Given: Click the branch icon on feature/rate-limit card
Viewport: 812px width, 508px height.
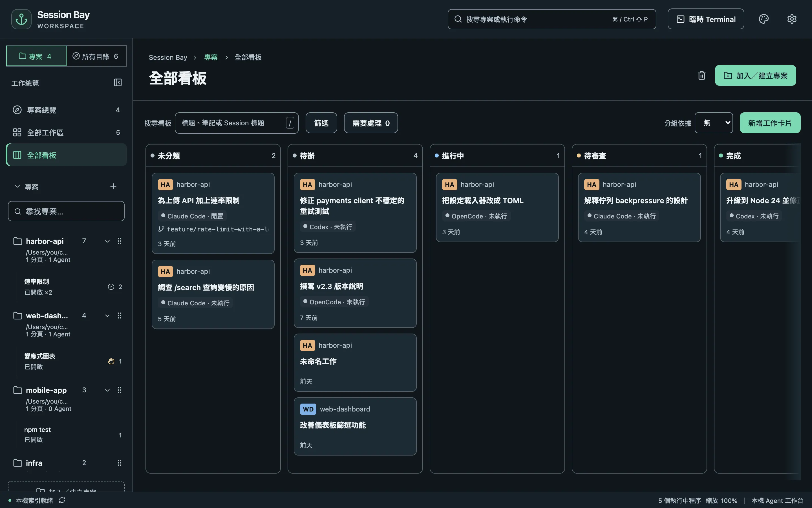Looking at the screenshot, I should click(x=161, y=229).
